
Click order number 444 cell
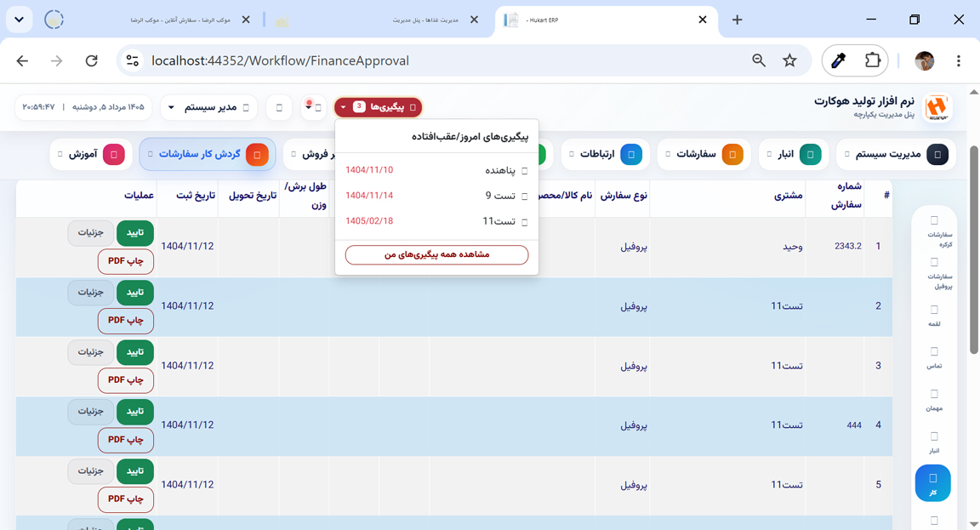(x=854, y=425)
